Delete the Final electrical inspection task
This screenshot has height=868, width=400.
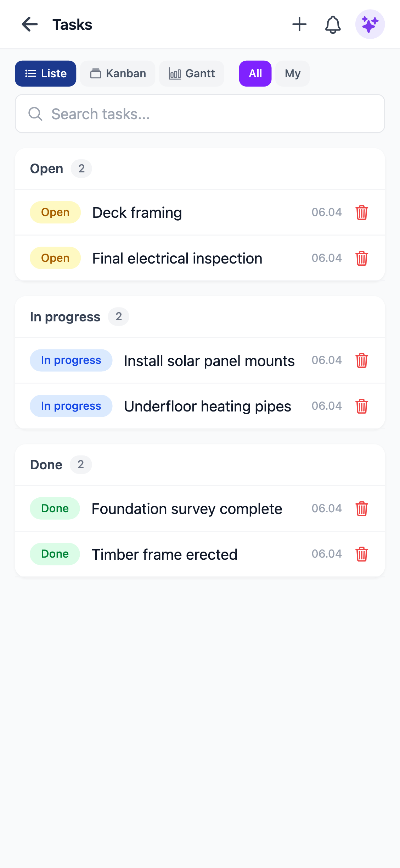pos(361,258)
